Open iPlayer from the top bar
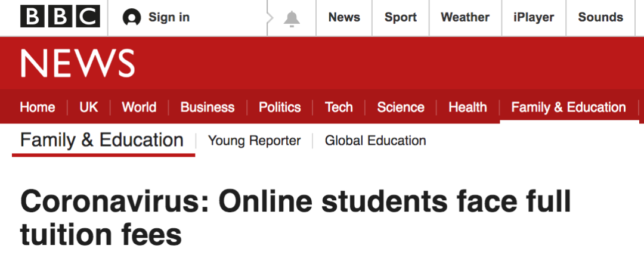This screenshot has width=644, height=264. click(x=534, y=17)
